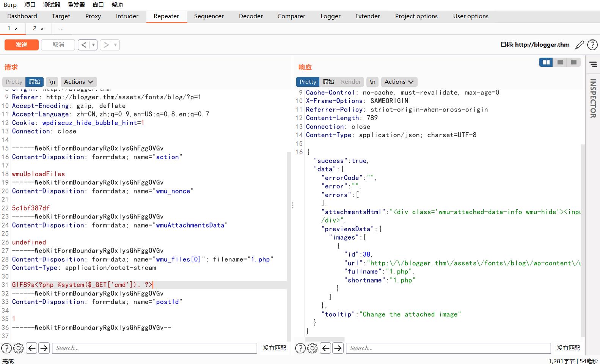Open the Burp menu
Viewport: 600px width, 364px height.
click(x=10, y=5)
